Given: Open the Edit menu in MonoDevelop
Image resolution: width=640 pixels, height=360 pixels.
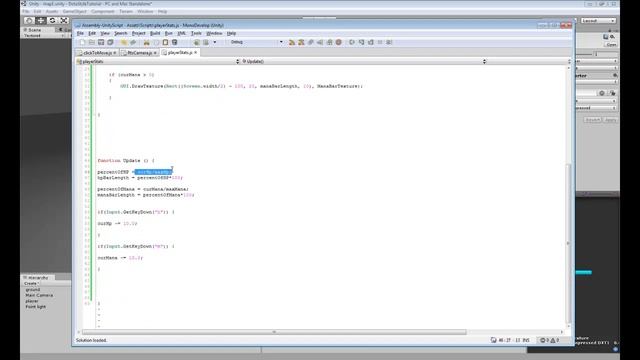Looking at the screenshot, I should (x=92, y=33).
